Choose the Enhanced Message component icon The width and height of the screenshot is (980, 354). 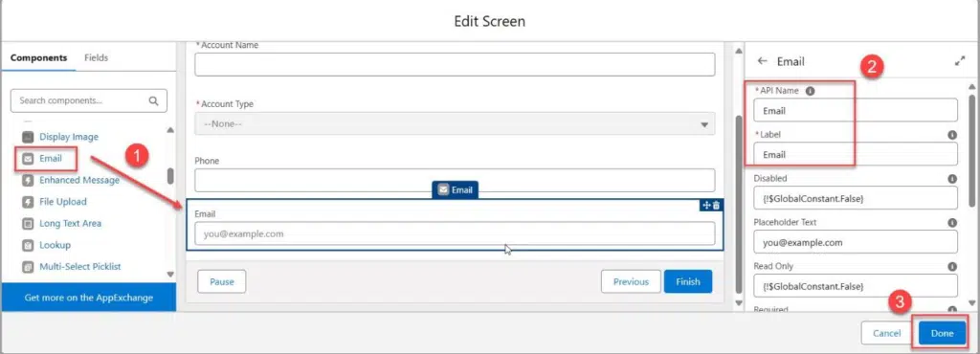[28, 181]
